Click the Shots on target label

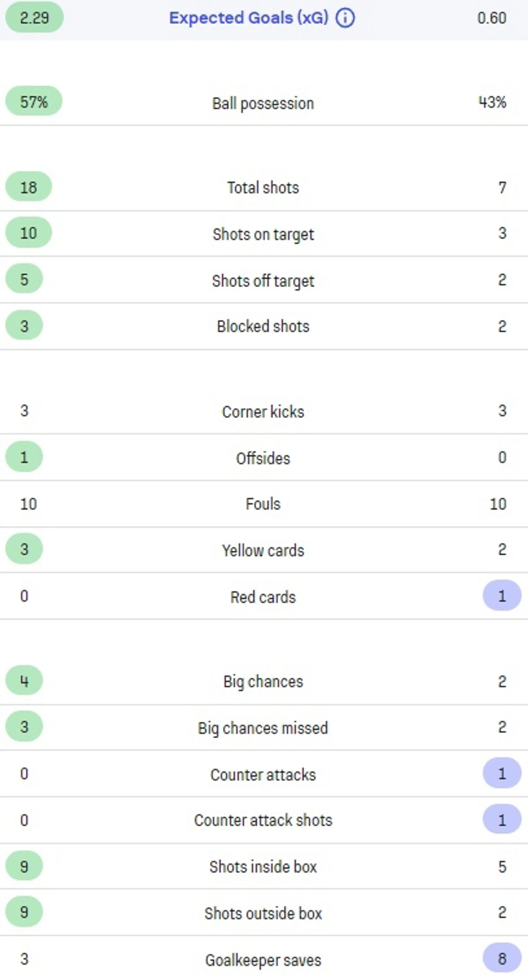[x=263, y=235]
